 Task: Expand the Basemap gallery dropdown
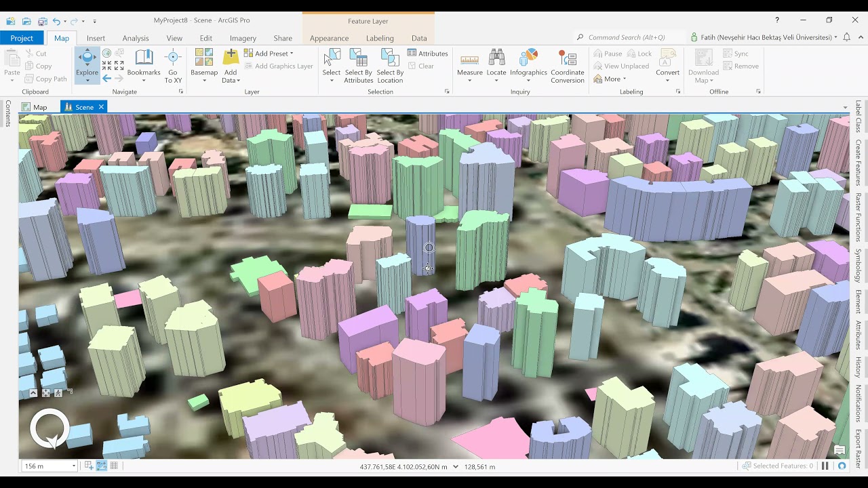click(204, 81)
